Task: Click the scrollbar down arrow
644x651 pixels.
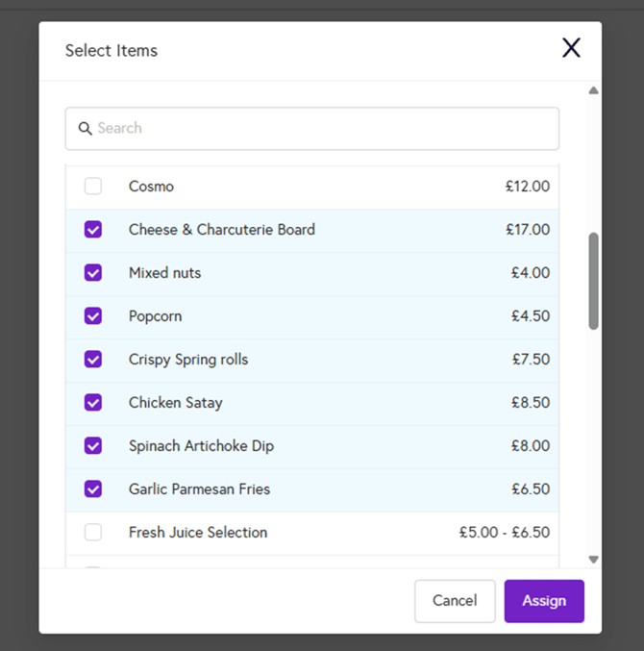Action: [x=593, y=560]
